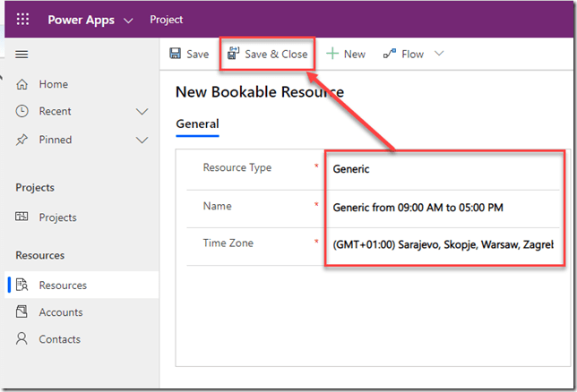Expand the Pinned section chevron
This screenshot has height=392, width=577.
142,140
